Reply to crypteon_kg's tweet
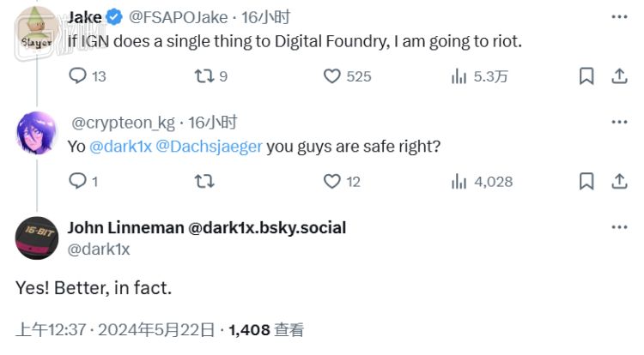Image resolution: width=644 pixels, height=355 pixels. click(x=77, y=181)
